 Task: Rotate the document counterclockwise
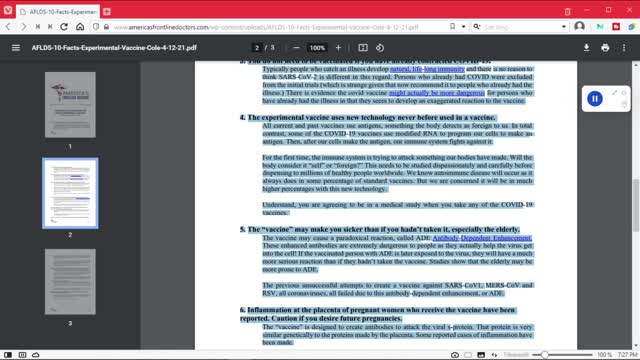(380, 48)
